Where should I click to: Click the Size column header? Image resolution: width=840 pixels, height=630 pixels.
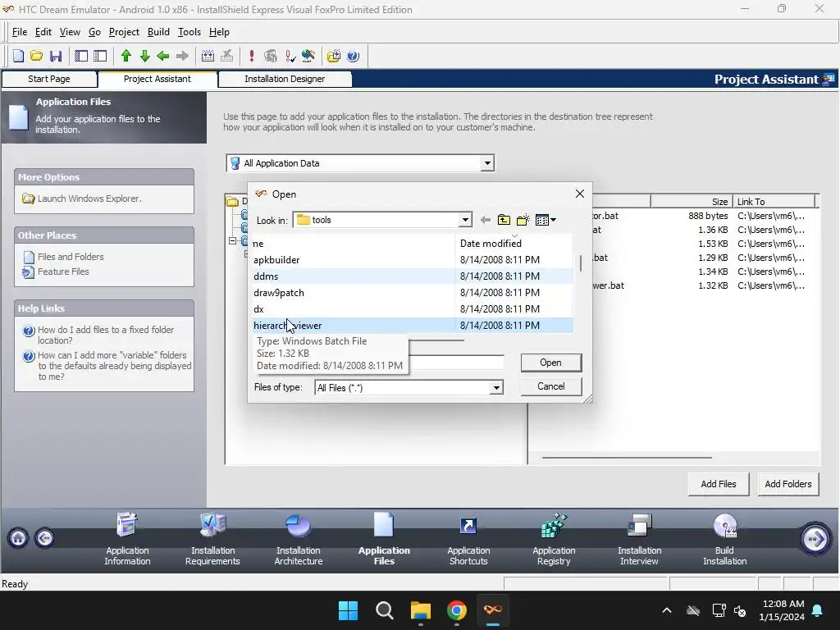tap(691, 202)
